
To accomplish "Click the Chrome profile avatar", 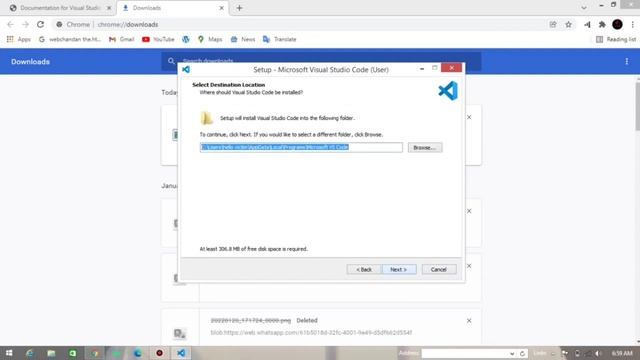I will 618,24.
